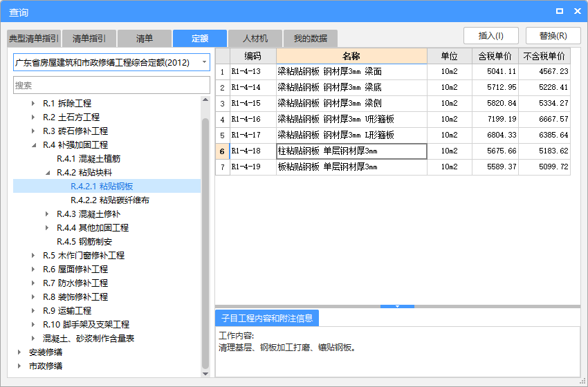Click the 替换(R) button
Viewport: 588px width, 387px height.
coord(553,36)
